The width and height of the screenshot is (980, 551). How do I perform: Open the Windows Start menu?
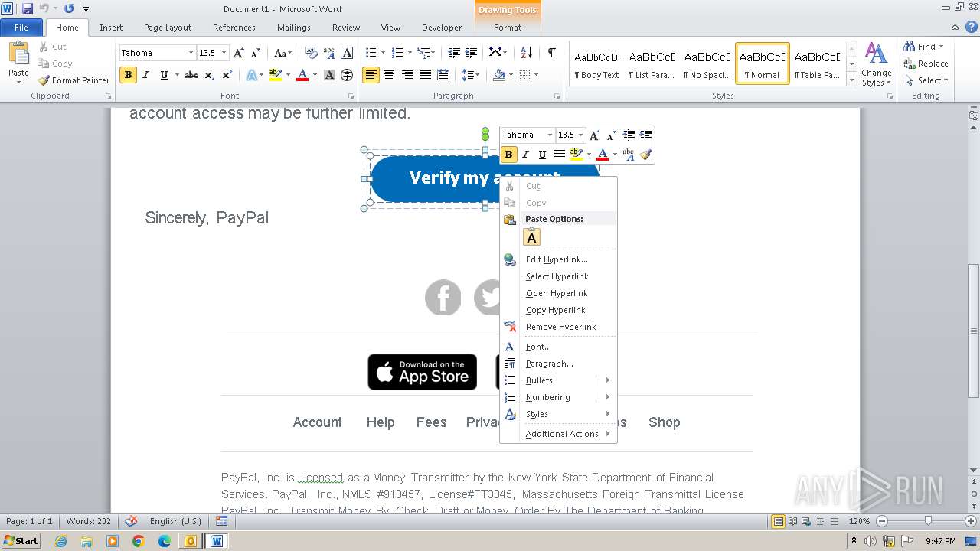click(21, 540)
